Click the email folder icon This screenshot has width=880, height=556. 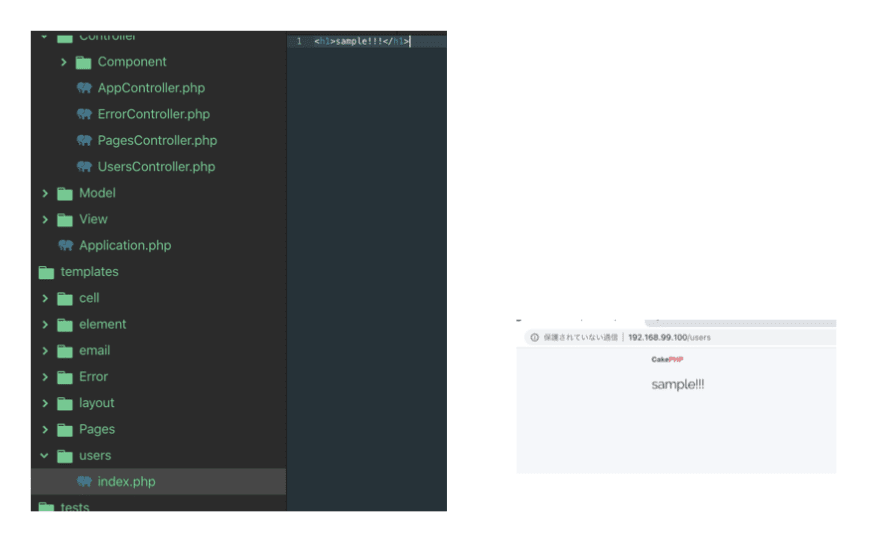tap(65, 351)
